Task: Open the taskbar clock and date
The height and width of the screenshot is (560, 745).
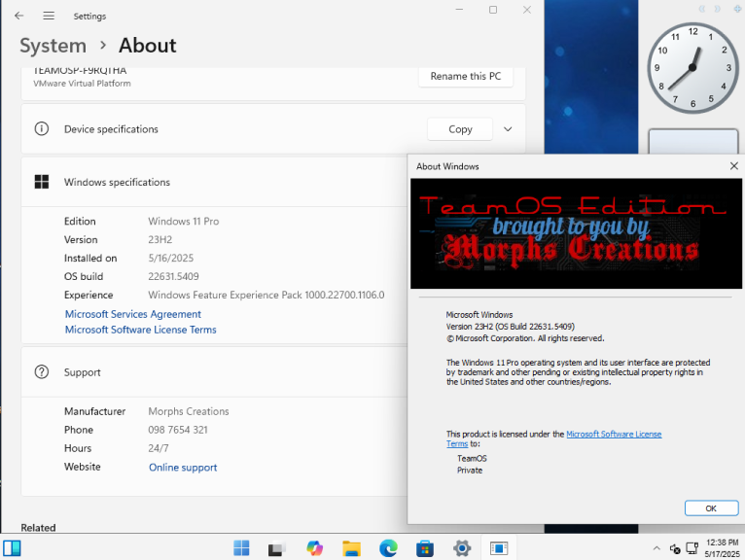Action: point(722,548)
